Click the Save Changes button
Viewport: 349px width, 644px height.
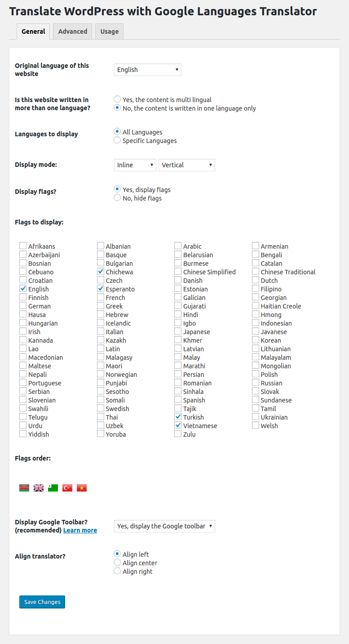[x=42, y=602]
